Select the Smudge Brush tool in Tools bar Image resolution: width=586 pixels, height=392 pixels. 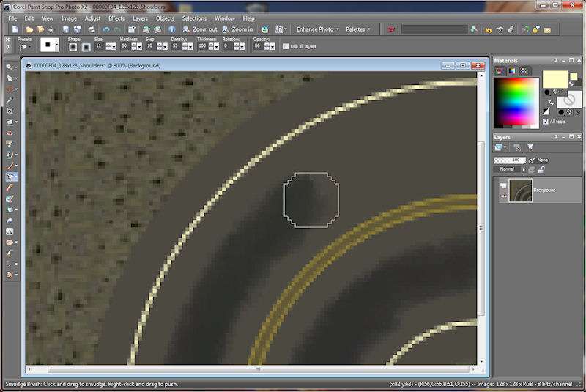(10, 177)
